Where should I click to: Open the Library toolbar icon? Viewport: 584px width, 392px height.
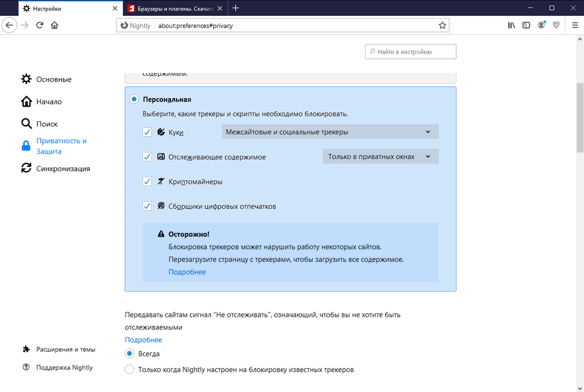click(511, 25)
